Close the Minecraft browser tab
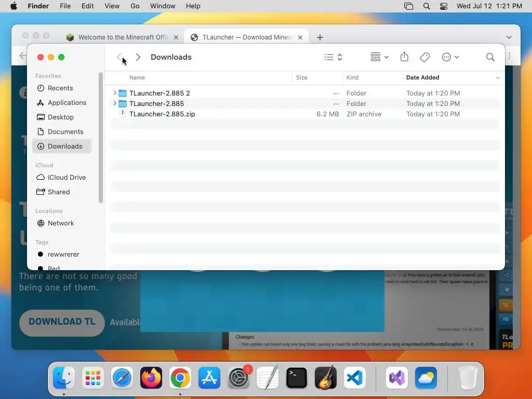 click(x=176, y=37)
